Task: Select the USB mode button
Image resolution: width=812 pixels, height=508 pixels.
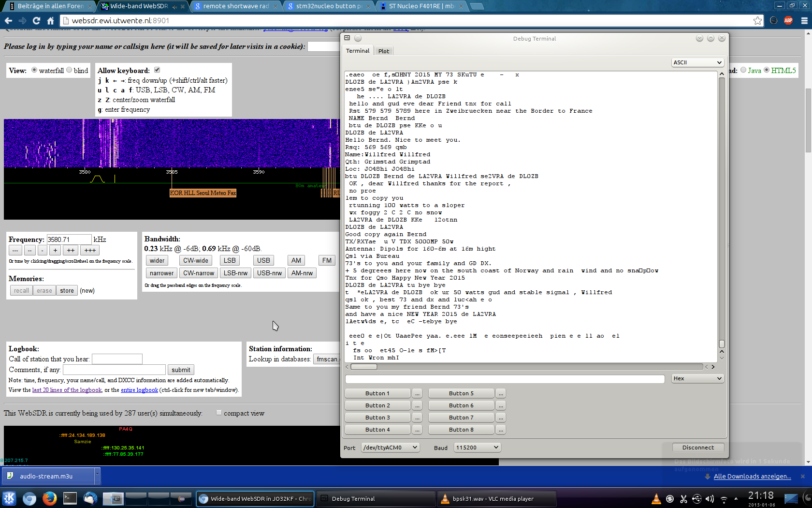Action: (x=263, y=260)
